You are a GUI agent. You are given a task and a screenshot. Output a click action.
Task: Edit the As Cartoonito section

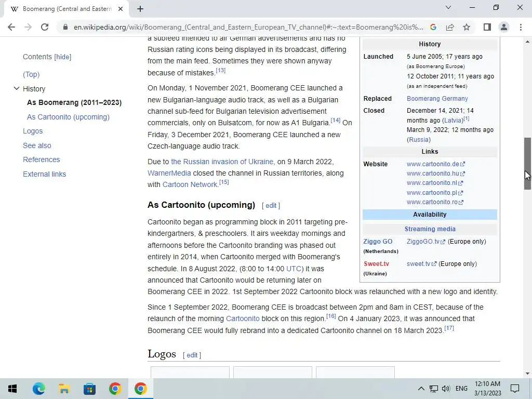[271, 206]
